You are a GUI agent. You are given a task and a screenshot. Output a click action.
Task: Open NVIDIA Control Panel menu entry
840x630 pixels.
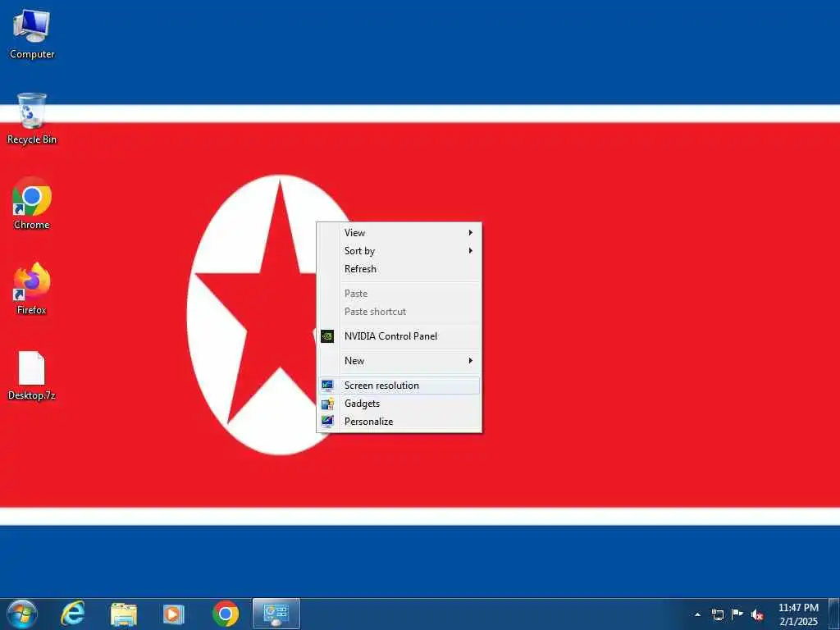[399, 336]
